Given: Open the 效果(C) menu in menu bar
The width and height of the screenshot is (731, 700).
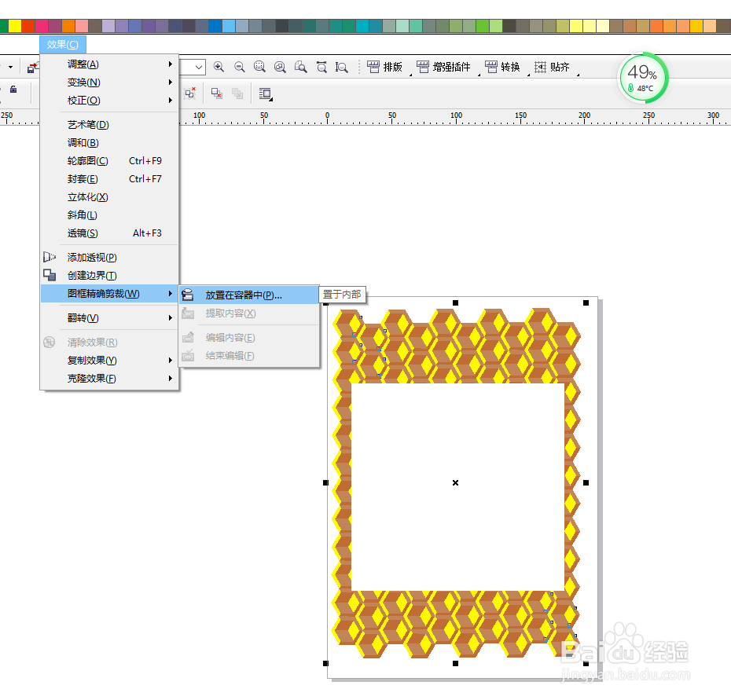Looking at the screenshot, I should click(x=61, y=44).
